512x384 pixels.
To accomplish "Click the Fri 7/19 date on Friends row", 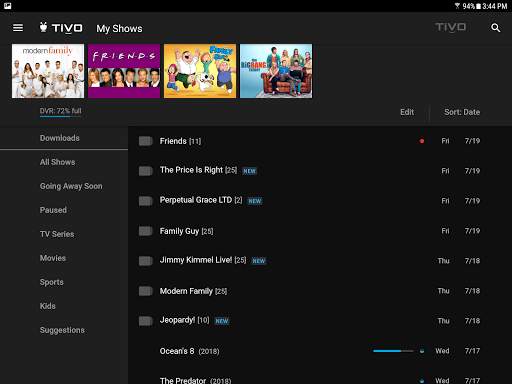I will point(461,141).
